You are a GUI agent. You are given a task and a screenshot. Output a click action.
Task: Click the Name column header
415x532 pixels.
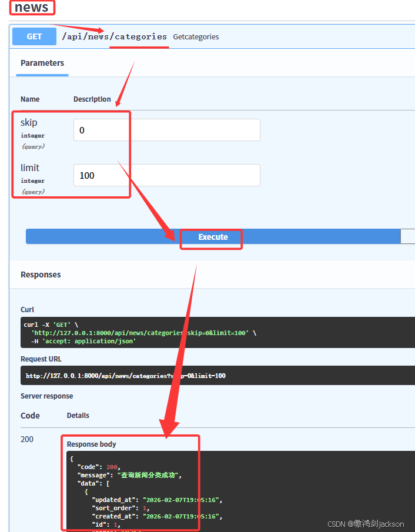[x=30, y=99]
